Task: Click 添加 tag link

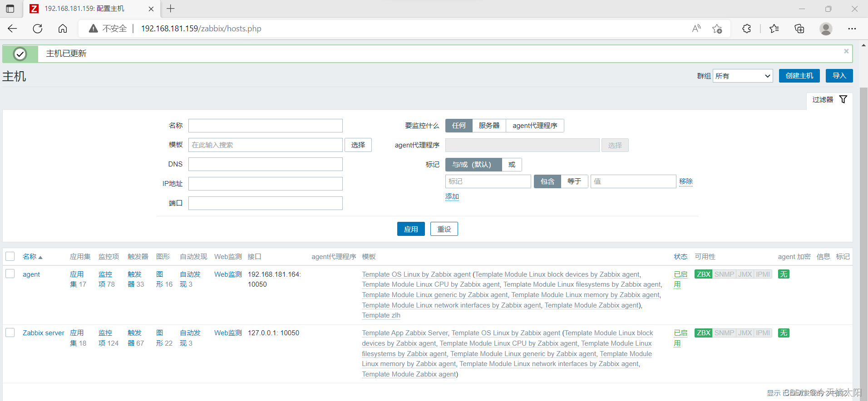Action: click(452, 196)
